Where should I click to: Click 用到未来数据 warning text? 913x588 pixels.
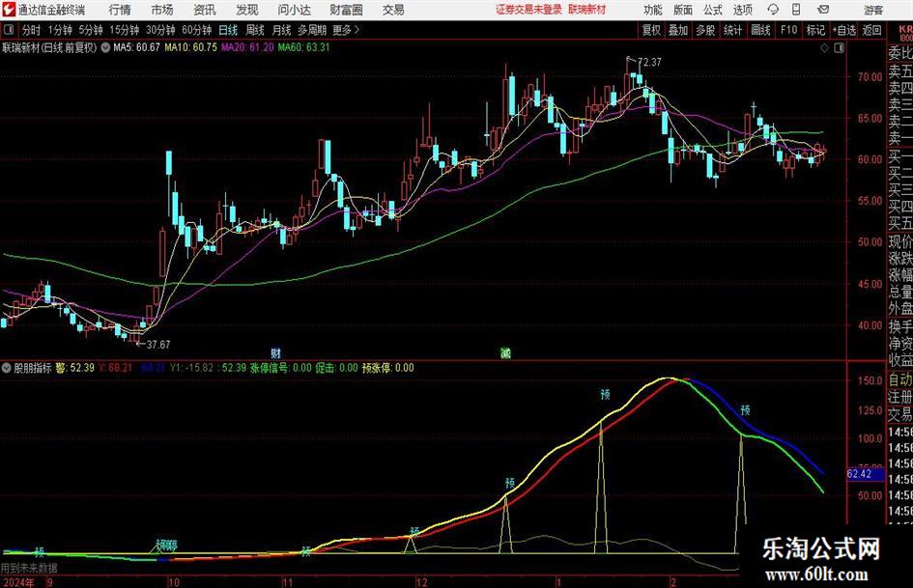coord(29,568)
